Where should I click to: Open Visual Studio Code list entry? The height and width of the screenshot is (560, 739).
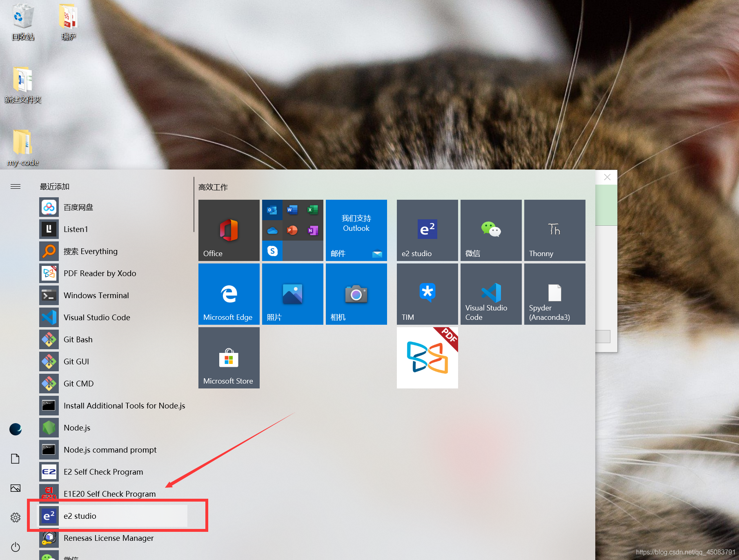(113, 317)
